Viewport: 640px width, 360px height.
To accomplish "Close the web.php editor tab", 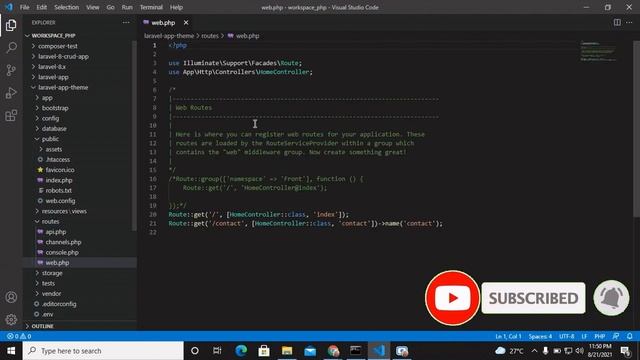I will pos(186,23).
